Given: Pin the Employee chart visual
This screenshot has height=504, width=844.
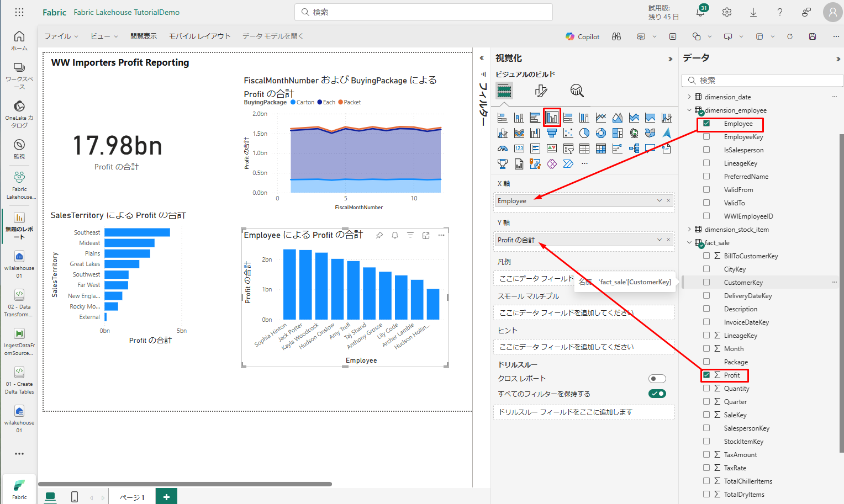Looking at the screenshot, I should click(379, 235).
